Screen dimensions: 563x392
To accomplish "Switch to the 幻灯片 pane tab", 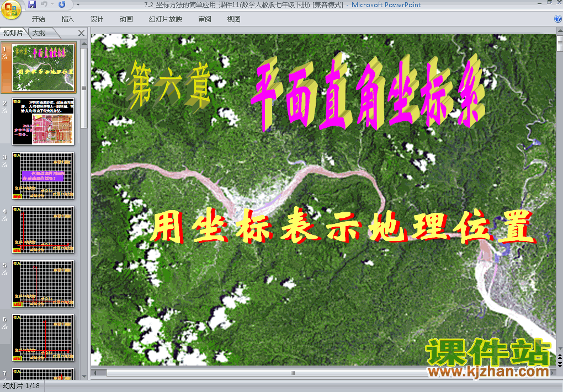I will [x=13, y=33].
